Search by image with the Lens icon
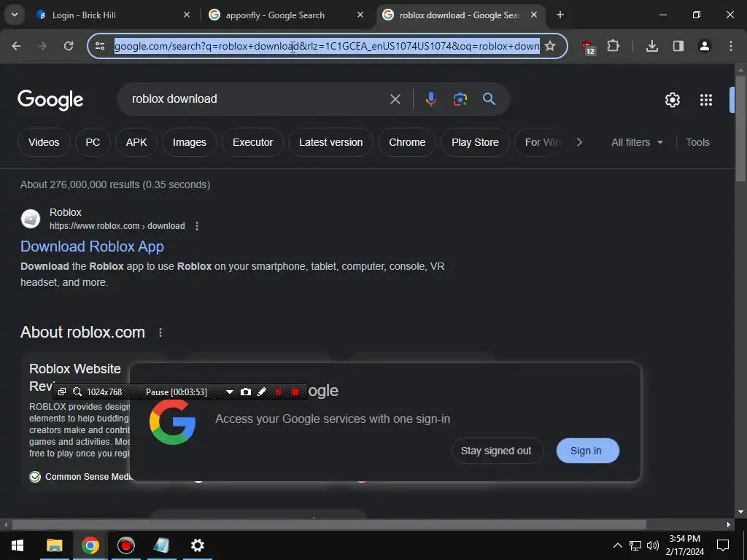 click(x=460, y=99)
